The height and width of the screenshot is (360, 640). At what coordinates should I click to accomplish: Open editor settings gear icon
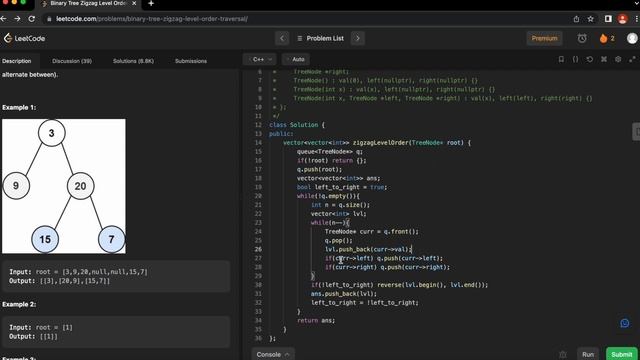pyautogui.click(x=618, y=59)
